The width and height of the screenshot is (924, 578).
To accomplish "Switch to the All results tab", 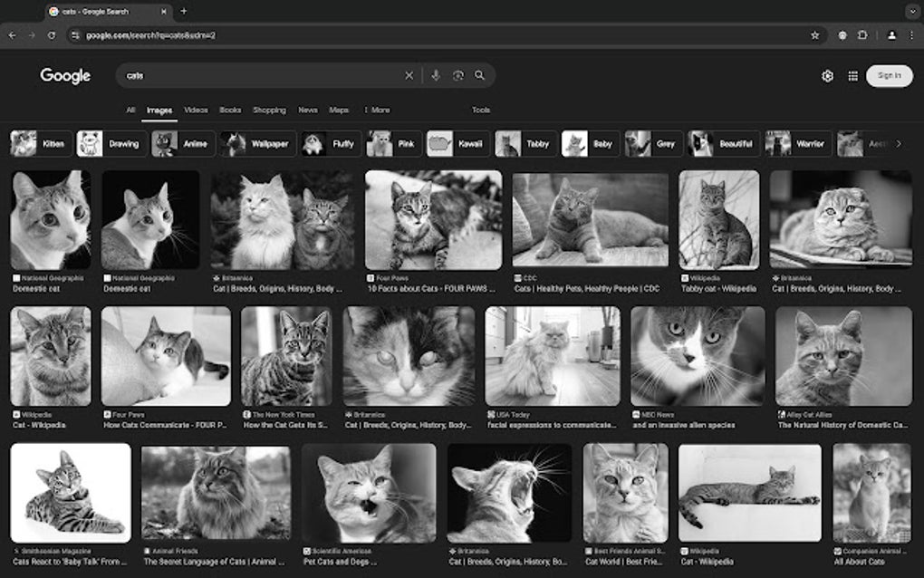I will (x=130, y=110).
